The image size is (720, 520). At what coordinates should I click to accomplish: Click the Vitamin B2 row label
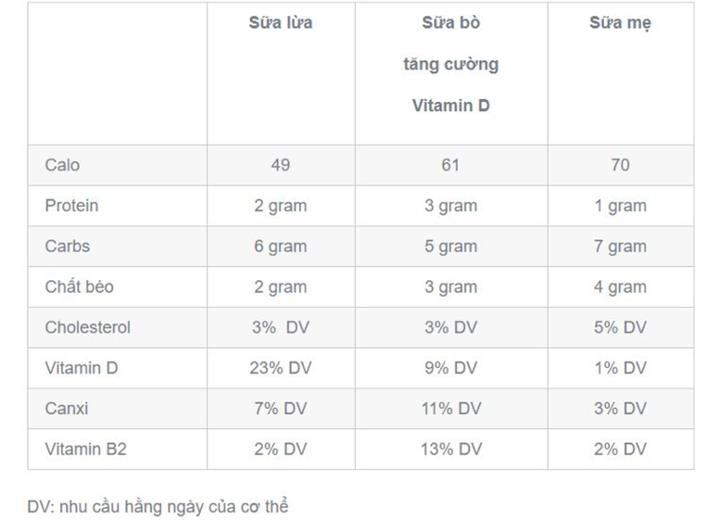86,449
